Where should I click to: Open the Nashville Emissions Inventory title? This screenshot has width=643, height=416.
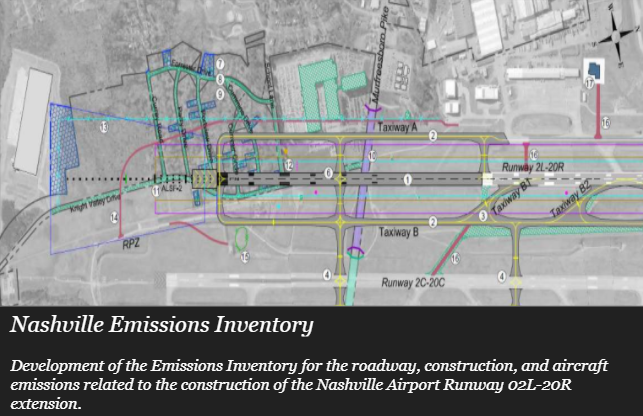162,325
